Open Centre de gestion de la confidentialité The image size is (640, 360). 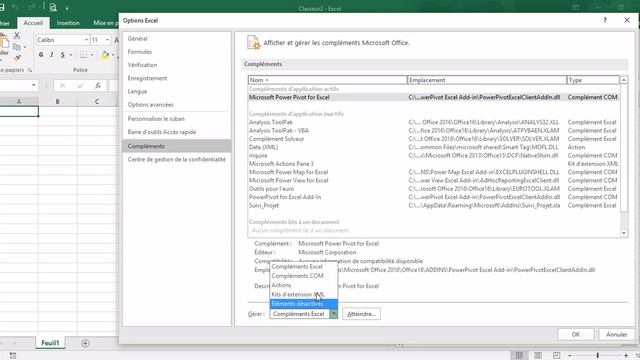177,159
